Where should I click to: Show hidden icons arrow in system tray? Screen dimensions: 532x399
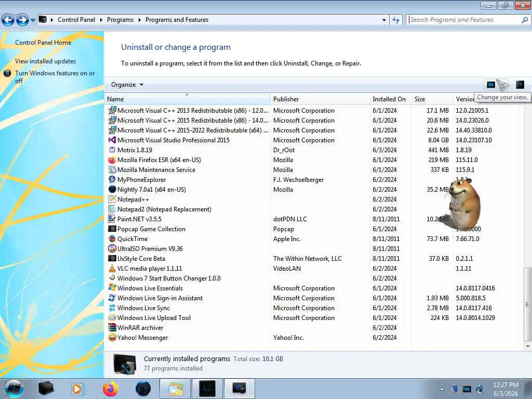(x=442, y=389)
